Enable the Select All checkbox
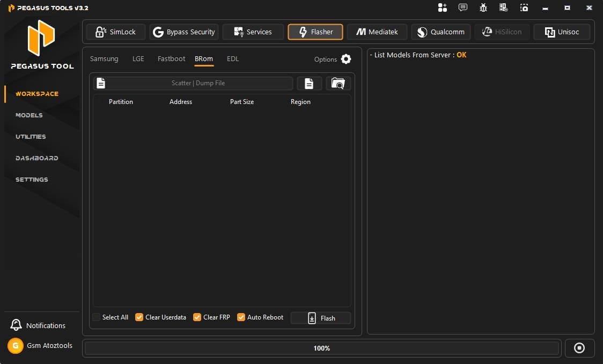The height and width of the screenshot is (364, 603). coord(97,317)
